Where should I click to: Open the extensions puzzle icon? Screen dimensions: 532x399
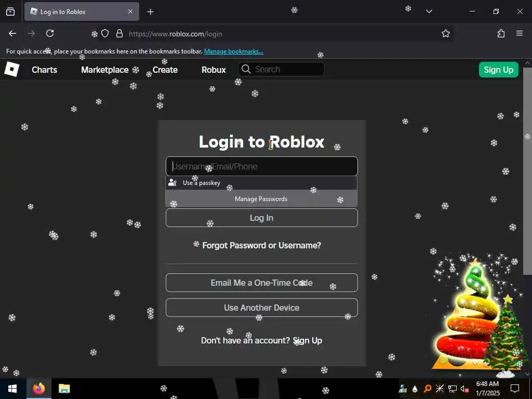point(501,33)
